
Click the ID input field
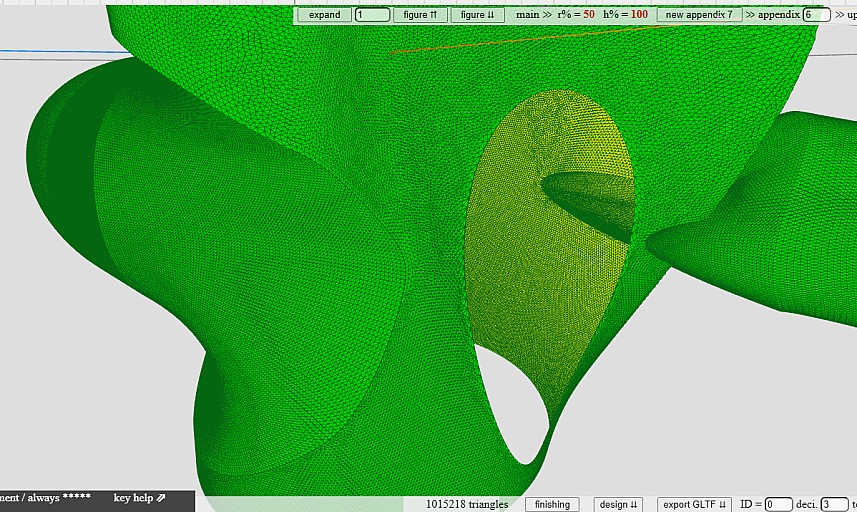click(x=778, y=505)
